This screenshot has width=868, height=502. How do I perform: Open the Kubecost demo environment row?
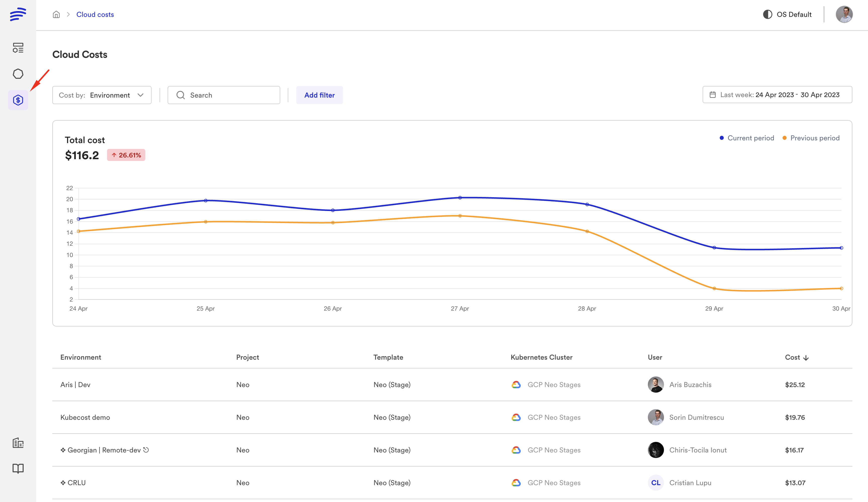(85, 417)
